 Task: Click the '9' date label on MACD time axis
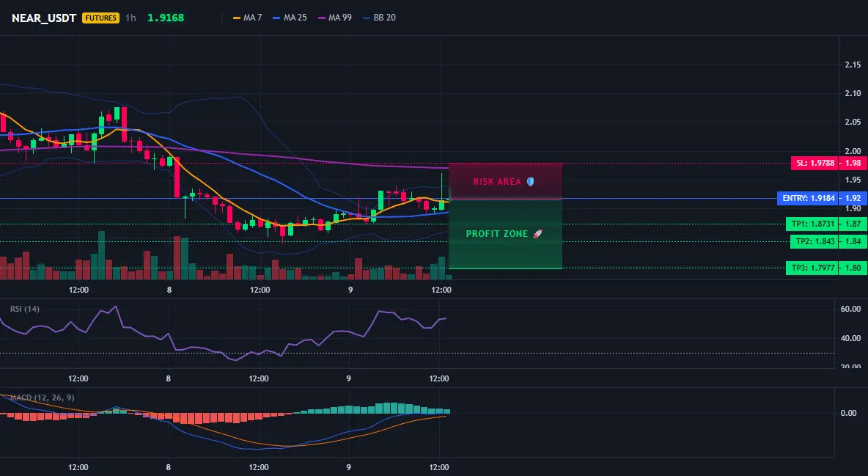tap(349, 467)
